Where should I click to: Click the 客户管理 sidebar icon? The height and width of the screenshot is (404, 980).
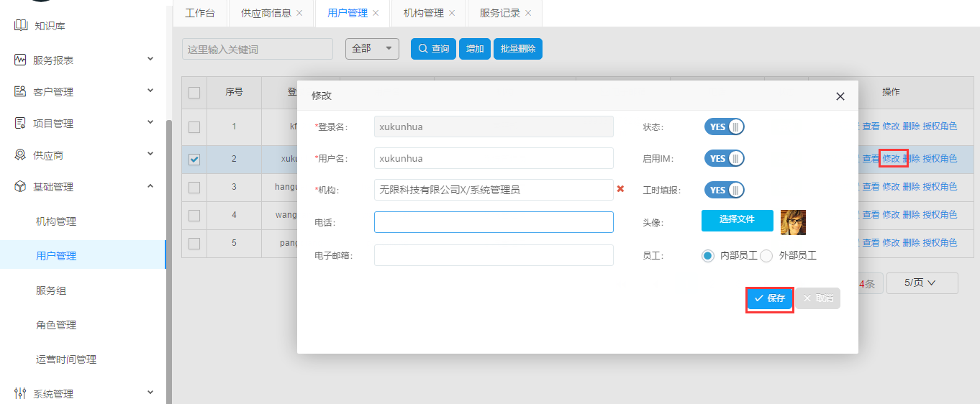click(x=20, y=92)
